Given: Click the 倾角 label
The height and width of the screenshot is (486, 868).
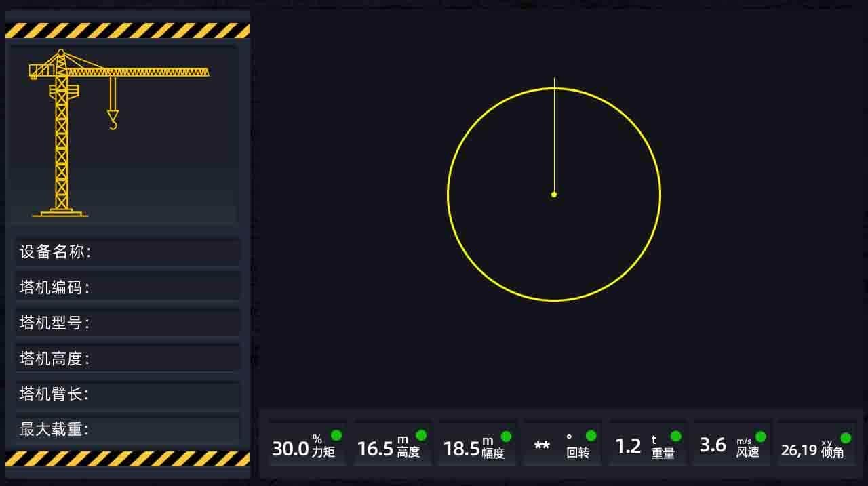Looking at the screenshot, I should tap(833, 453).
